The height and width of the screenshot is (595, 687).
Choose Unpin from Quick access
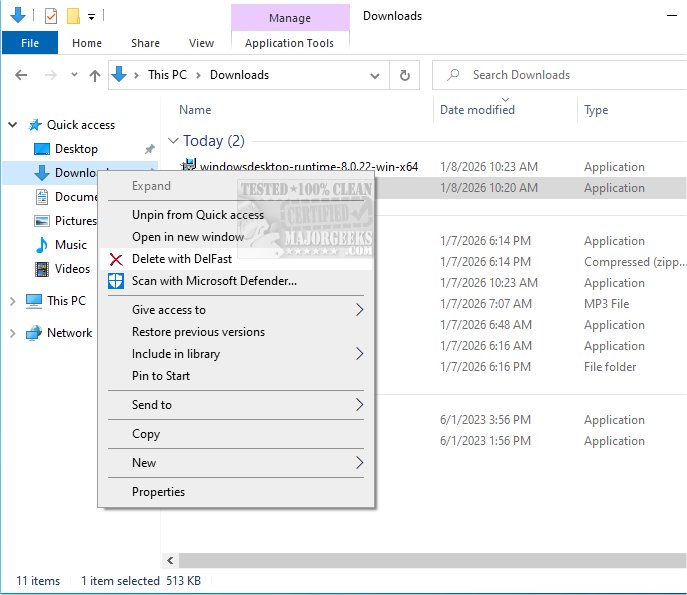click(x=198, y=214)
